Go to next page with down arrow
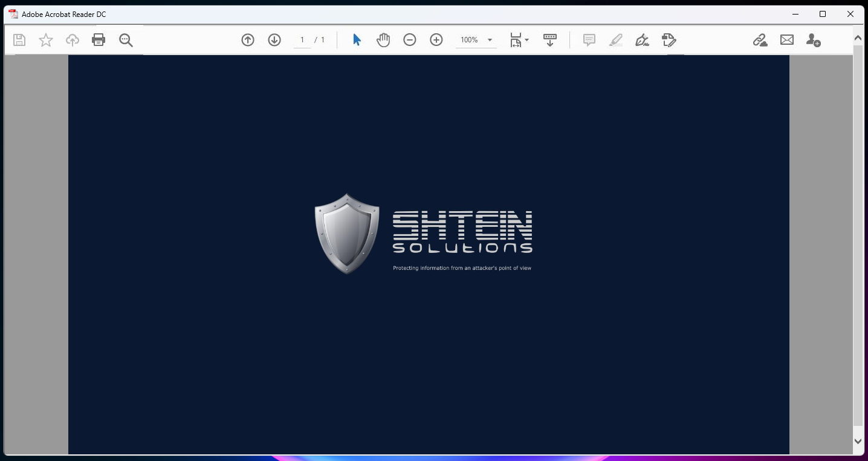 pyautogui.click(x=274, y=40)
